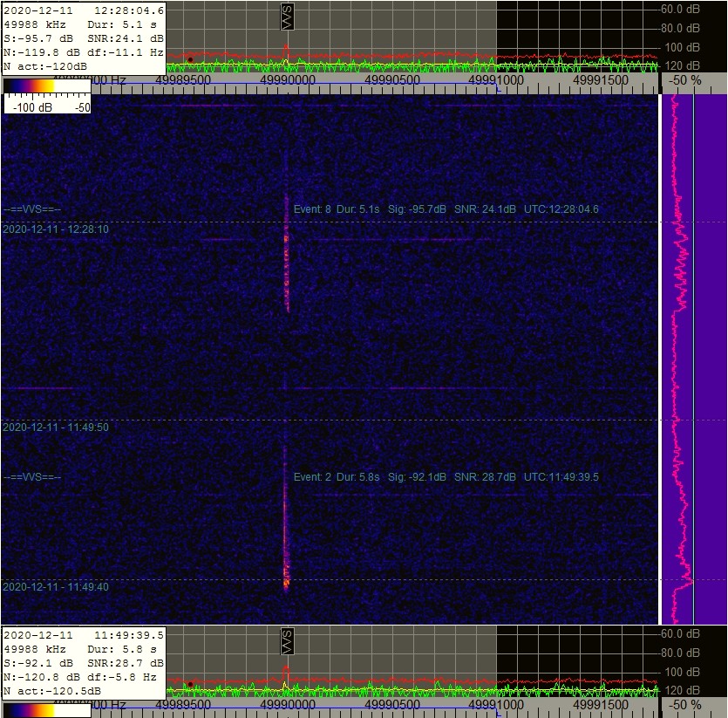The width and height of the screenshot is (728, 718).
Task: Select the top 49989500 frequency label
Action: (x=183, y=80)
